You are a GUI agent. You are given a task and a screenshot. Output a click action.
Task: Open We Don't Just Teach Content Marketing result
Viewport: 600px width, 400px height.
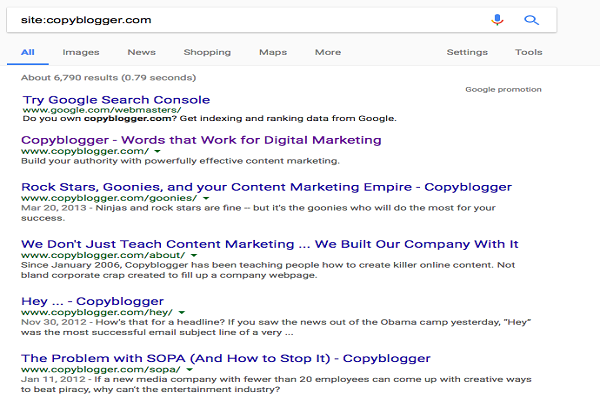[270, 244]
